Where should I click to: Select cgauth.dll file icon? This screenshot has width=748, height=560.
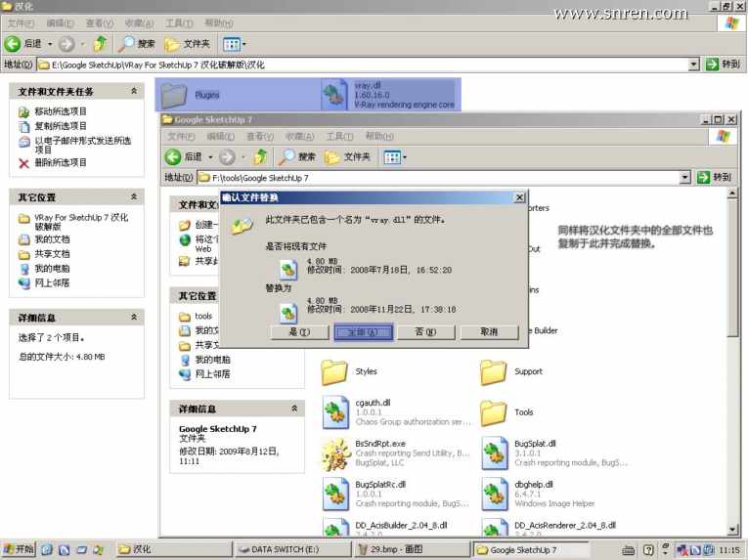(335, 411)
